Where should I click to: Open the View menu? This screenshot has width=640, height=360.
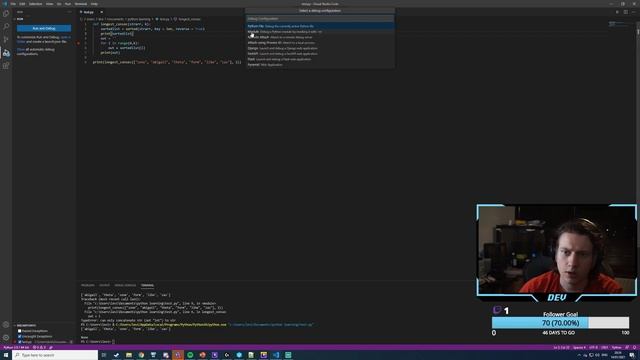49,4
